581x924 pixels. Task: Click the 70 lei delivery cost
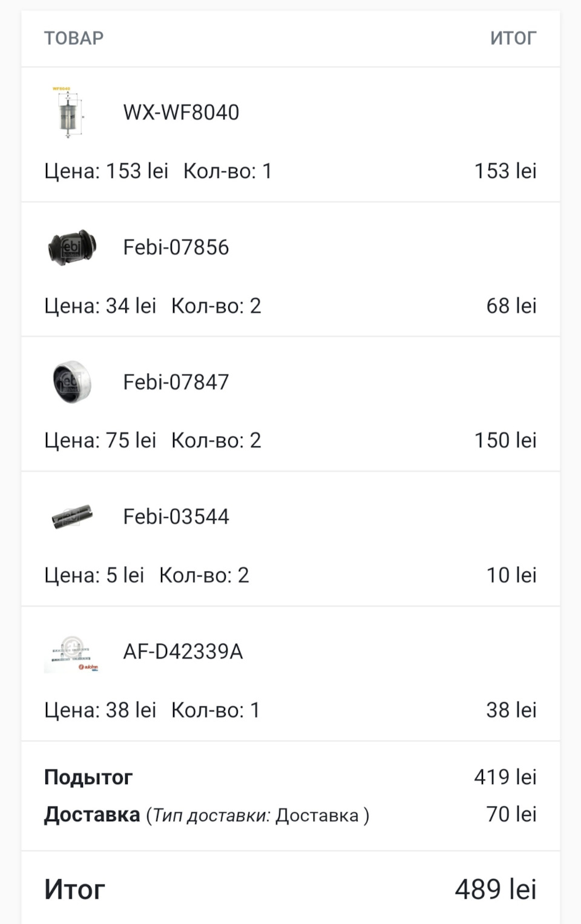(x=511, y=814)
